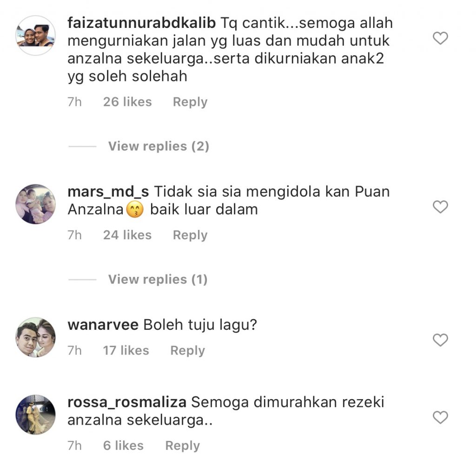Viewport: 476px width, 460px height.
Task: Heart the rossa_rosmaliza comment
Action: click(x=440, y=417)
